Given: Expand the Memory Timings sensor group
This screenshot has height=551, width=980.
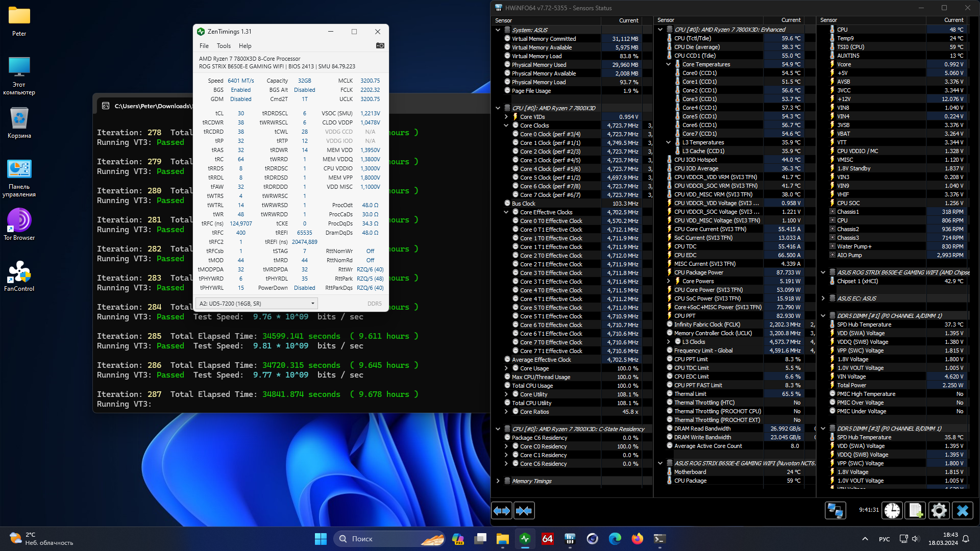Looking at the screenshot, I should [x=498, y=481].
